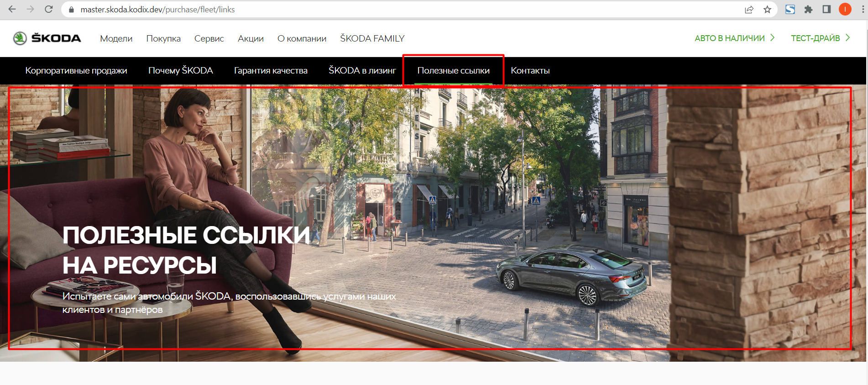
Task: Go to Почему ŠKODA tab
Action: click(181, 70)
